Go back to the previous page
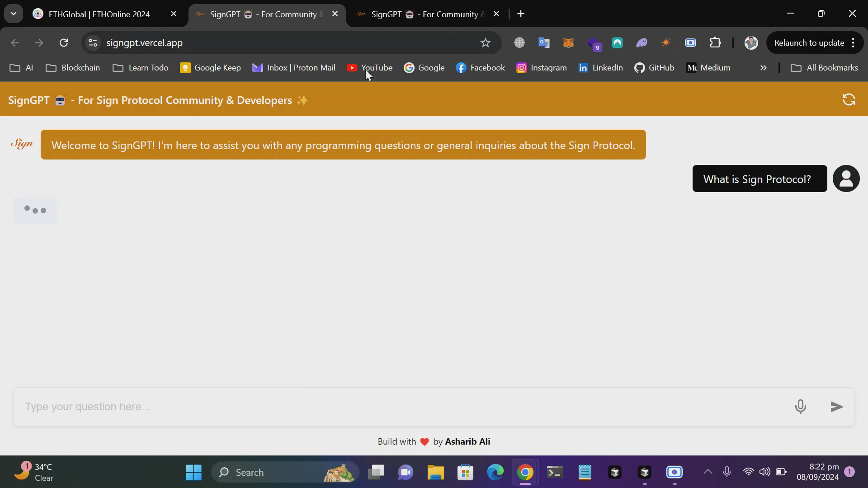 pyautogui.click(x=15, y=43)
